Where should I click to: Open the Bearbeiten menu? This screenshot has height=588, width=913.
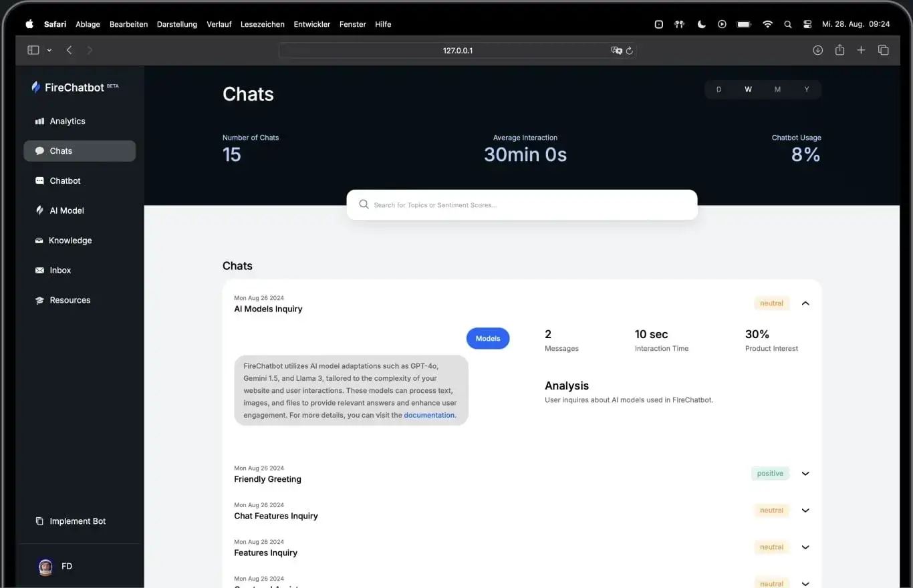[x=128, y=24]
